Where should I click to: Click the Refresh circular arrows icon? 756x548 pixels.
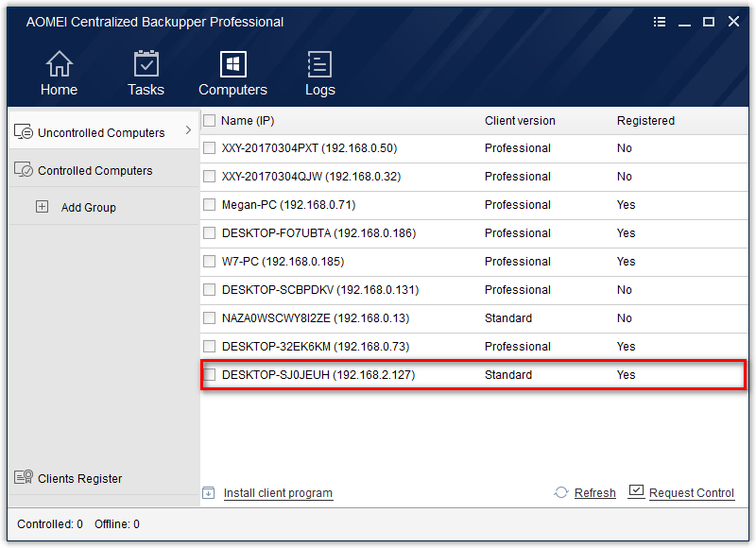click(x=560, y=492)
